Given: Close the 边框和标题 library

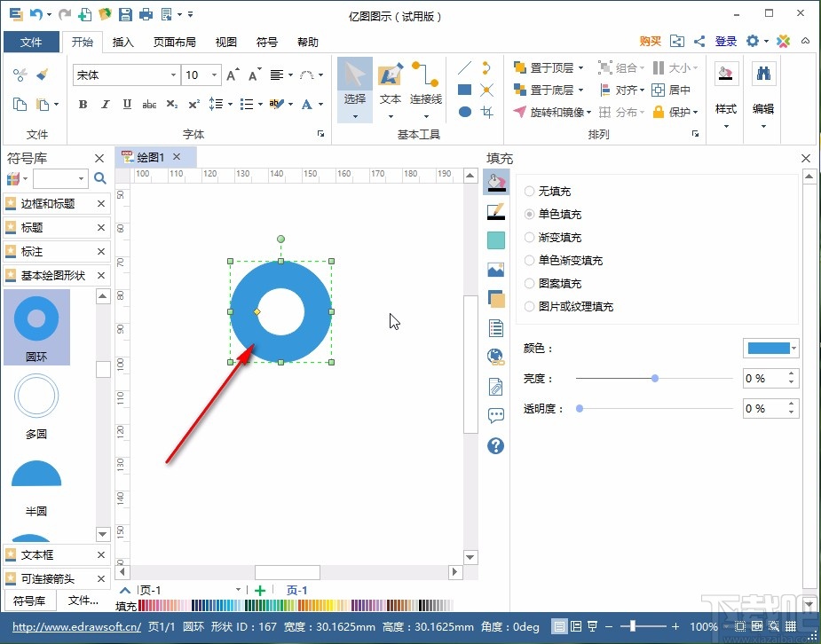Looking at the screenshot, I should click(101, 203).
